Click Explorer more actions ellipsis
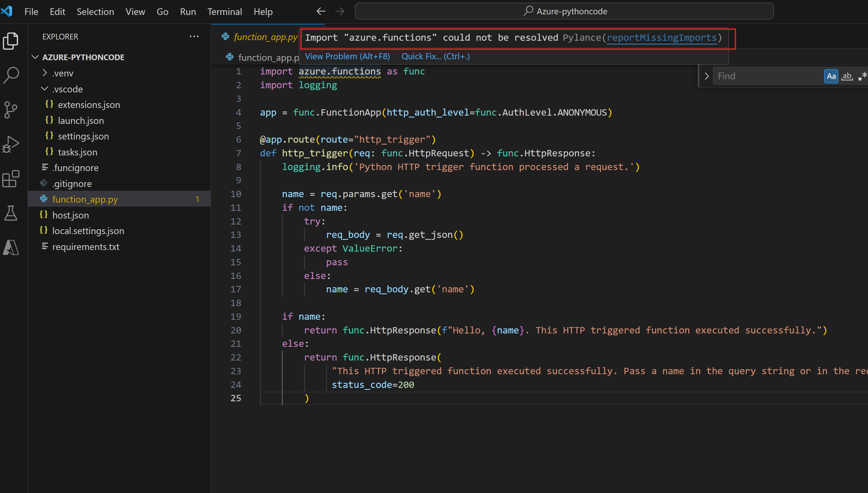The image size is (868, 493). (194, 37)
